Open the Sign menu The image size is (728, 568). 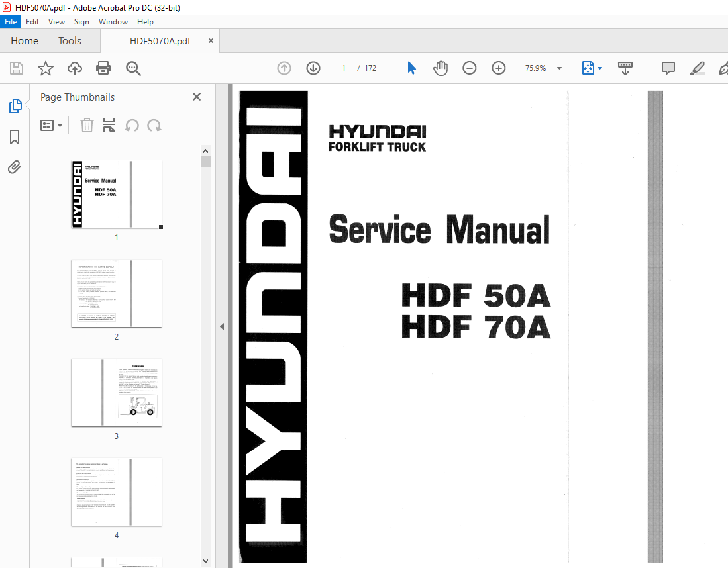[x=81, y=22]
